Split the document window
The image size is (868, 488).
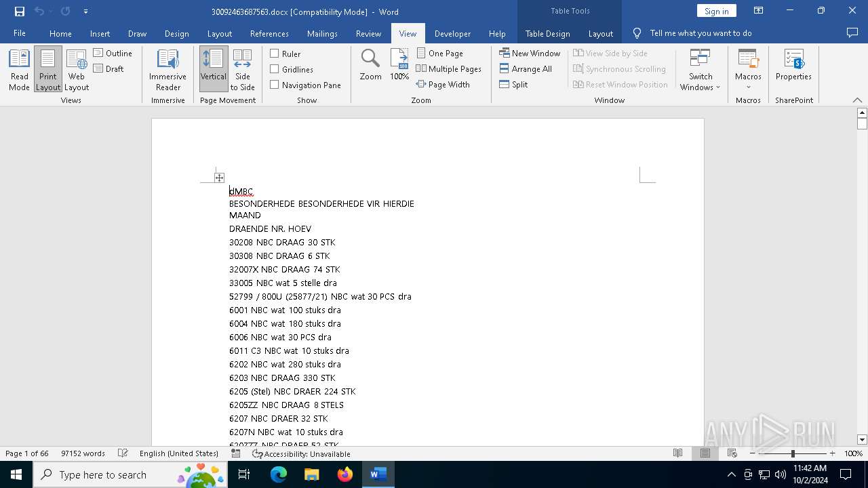(x=513, y=84)
